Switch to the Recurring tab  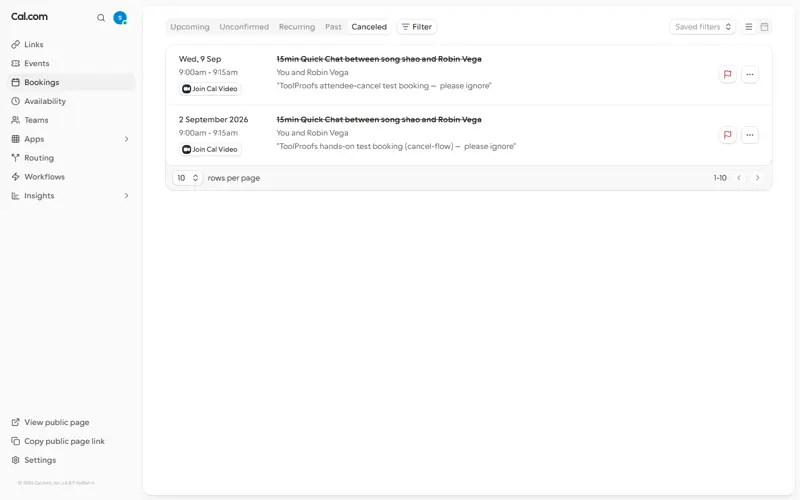coord(297,27)
